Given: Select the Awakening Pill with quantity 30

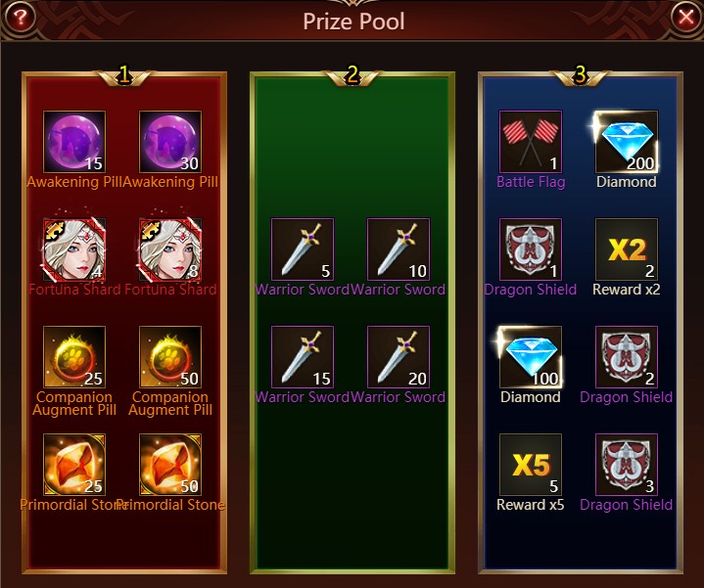Looking at the screenshot, I should pyautogui.click(x=170, y=142).
